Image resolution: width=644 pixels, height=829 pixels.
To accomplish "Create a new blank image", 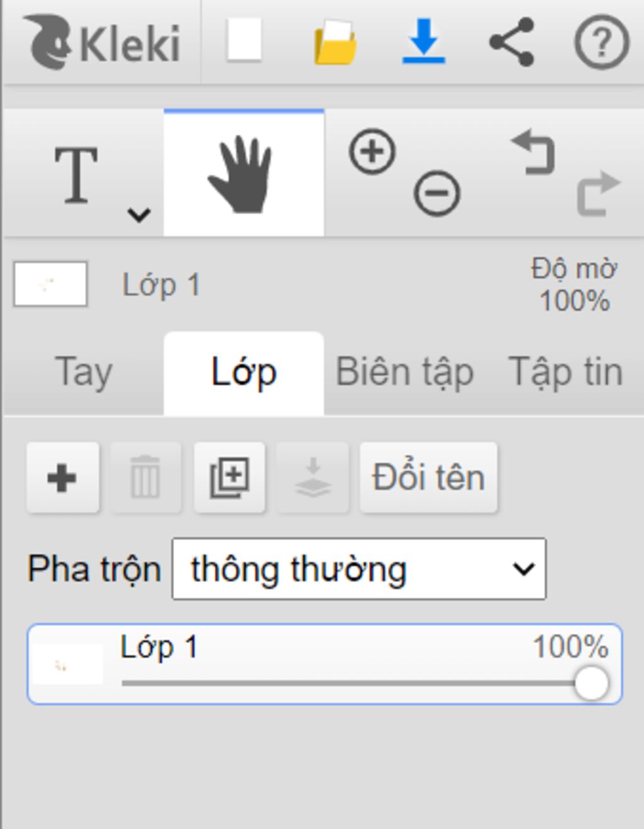I will (x=244, y=41).
